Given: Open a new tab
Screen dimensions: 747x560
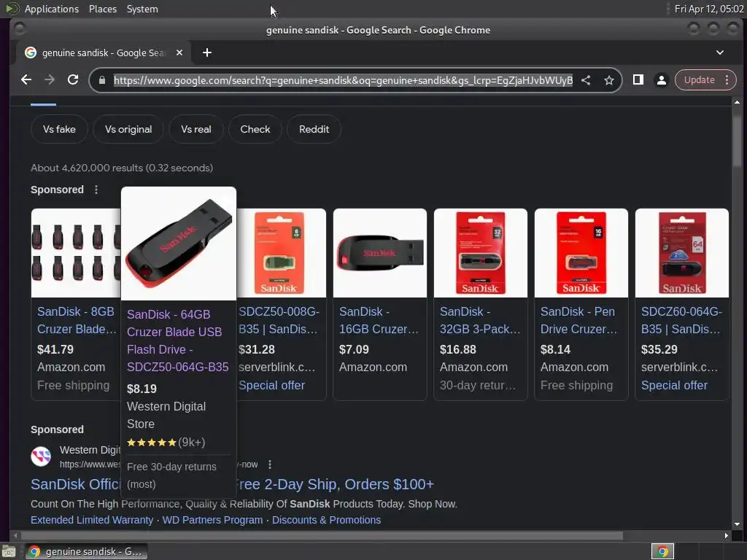Looking at the screenshot, I should tap(206, 52).
